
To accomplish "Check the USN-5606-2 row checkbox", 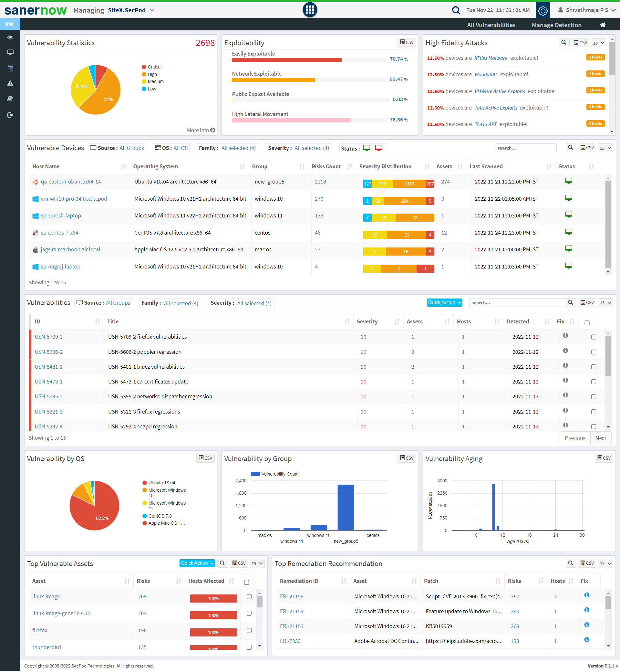I will pos(594,352).
